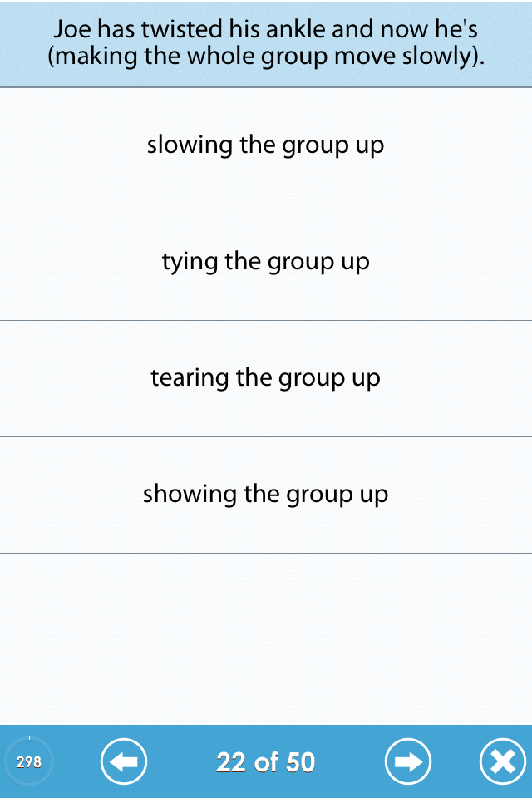Go back to the previous question

pos(124,761)
